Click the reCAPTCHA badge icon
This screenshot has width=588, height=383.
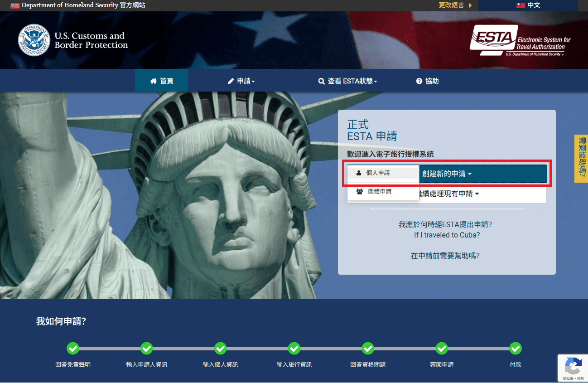tap(573, 366)
